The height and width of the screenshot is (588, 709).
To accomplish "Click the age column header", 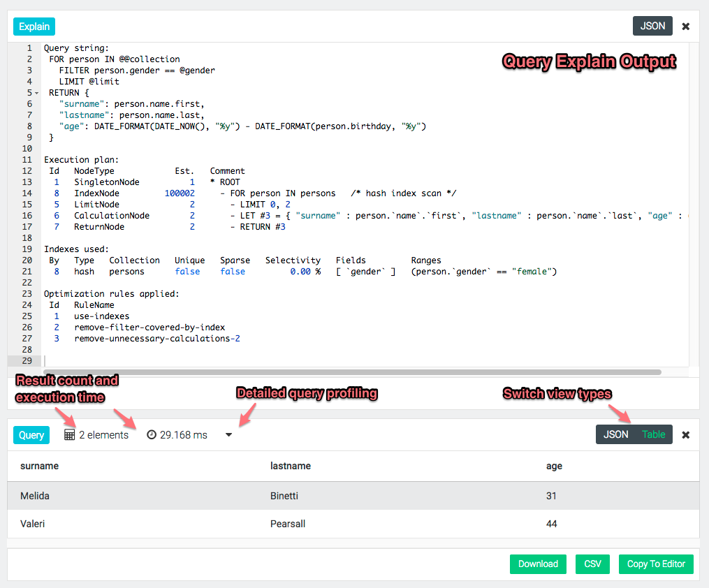I will click(x=554, y=466).
